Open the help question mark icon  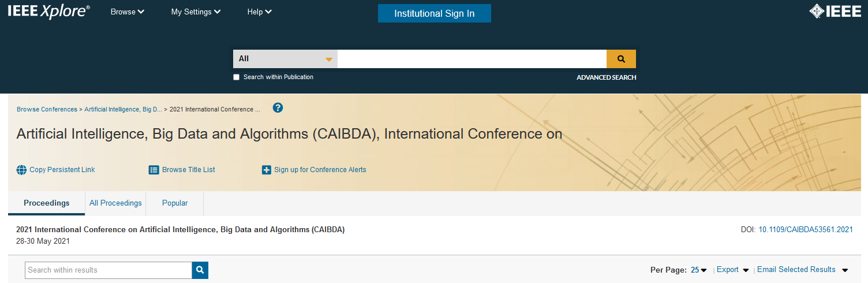point(278,108)
